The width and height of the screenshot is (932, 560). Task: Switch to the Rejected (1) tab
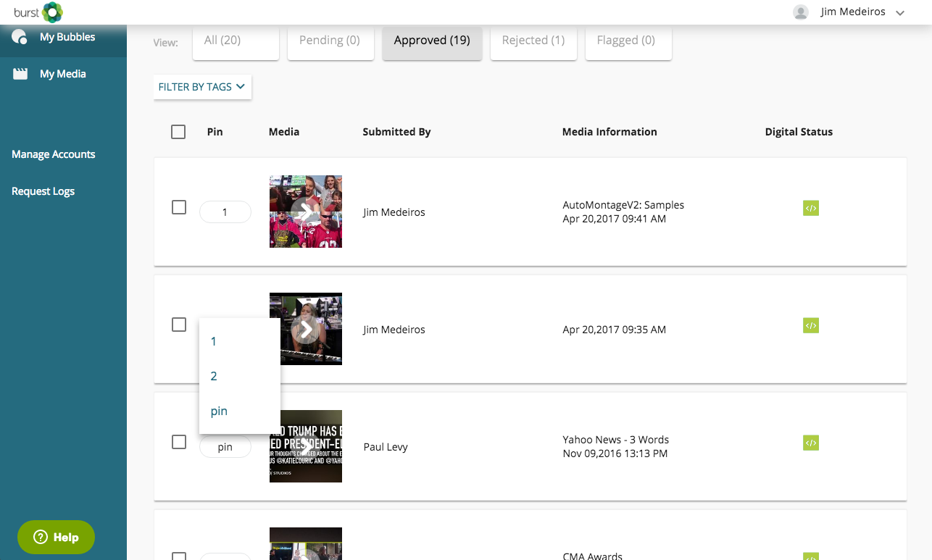point(533,41)
